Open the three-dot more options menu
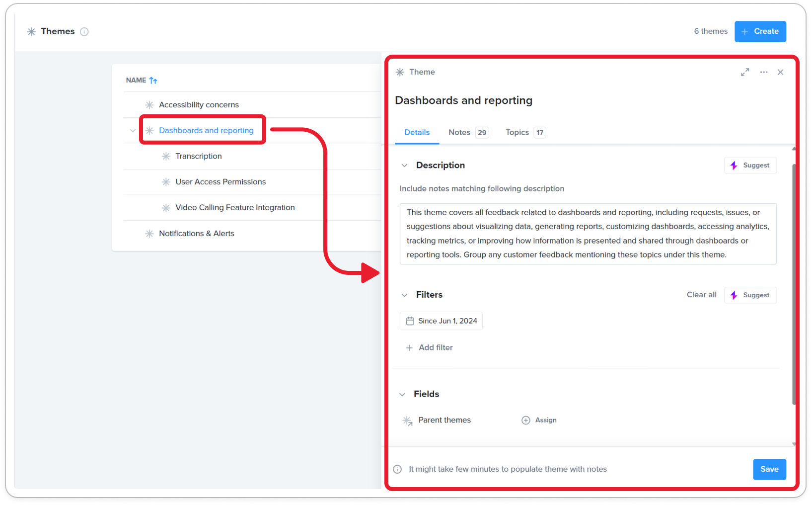The width and height of the screenshot is (812, 505). coord(764,72)
